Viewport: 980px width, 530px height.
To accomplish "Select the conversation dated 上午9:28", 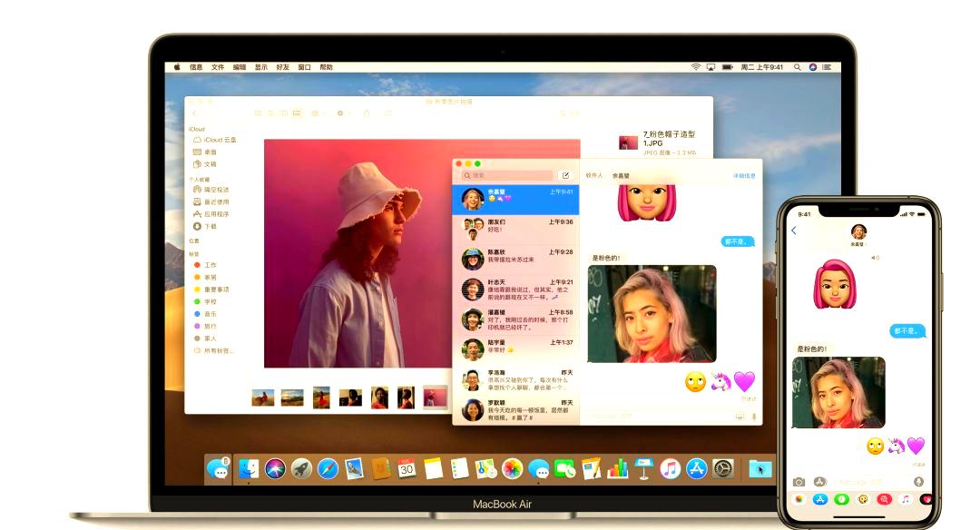I will [x=516, y=260].
